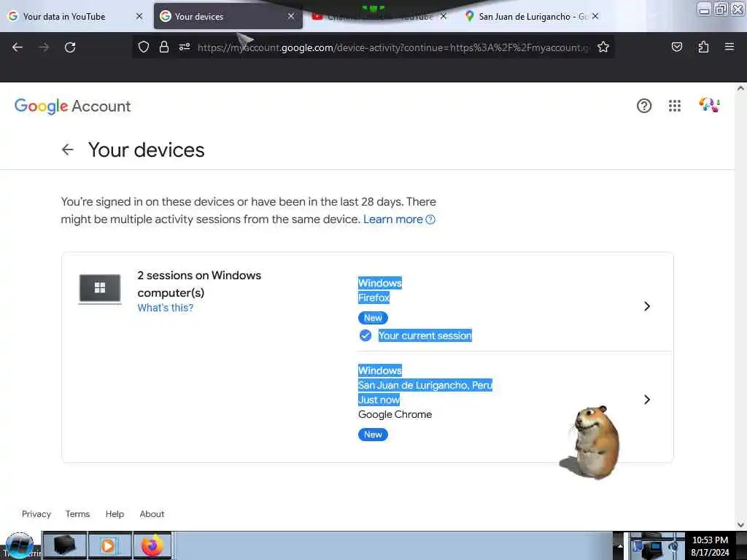
Task: Expand the Firefox session details chevron
Action: pyautogui.click(x=647, y=306)
